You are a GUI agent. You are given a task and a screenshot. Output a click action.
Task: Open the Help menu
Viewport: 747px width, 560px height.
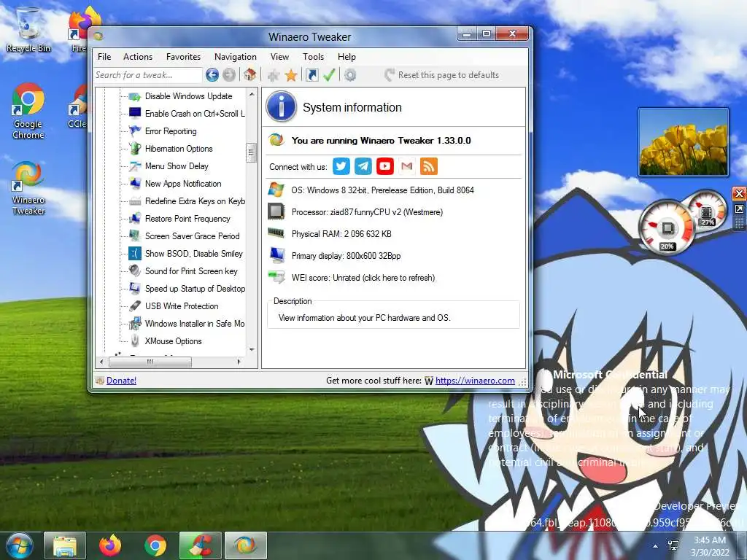(347, 57)
